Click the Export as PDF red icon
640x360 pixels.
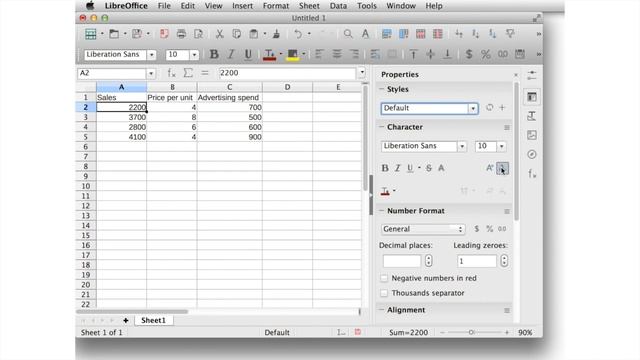164,34
